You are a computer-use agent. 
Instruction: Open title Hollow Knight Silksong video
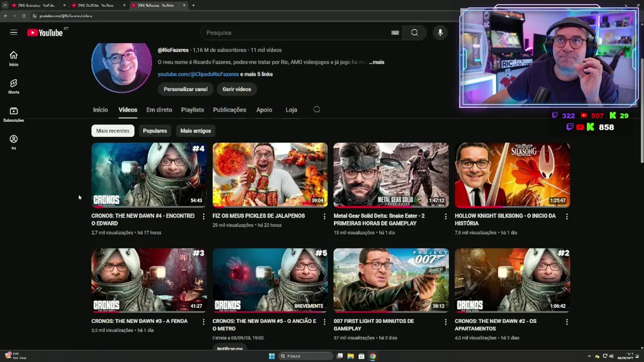[505, 219]
